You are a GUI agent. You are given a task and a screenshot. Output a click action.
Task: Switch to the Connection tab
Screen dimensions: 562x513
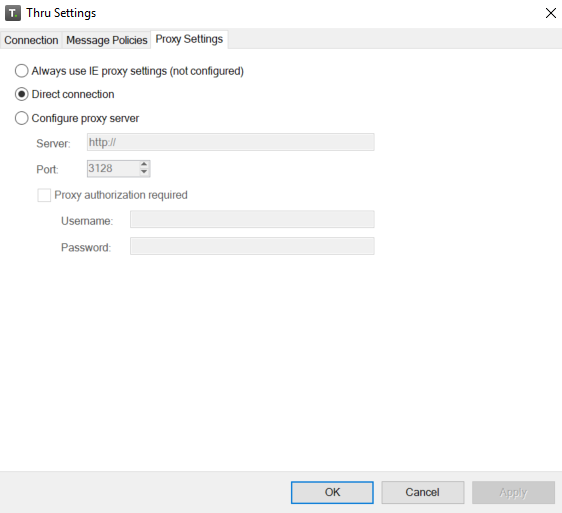[x=31, y=40]
